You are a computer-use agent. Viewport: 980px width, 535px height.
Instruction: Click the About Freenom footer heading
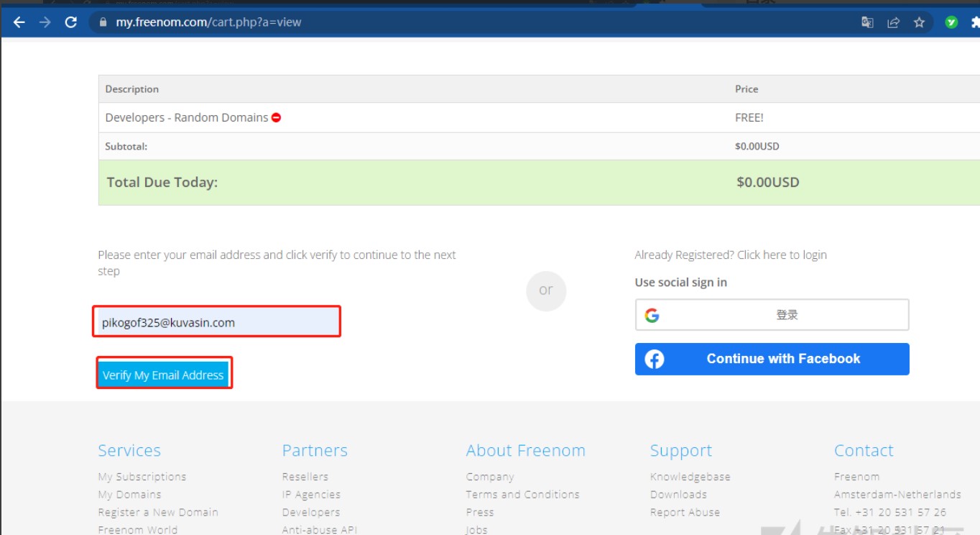526,451
